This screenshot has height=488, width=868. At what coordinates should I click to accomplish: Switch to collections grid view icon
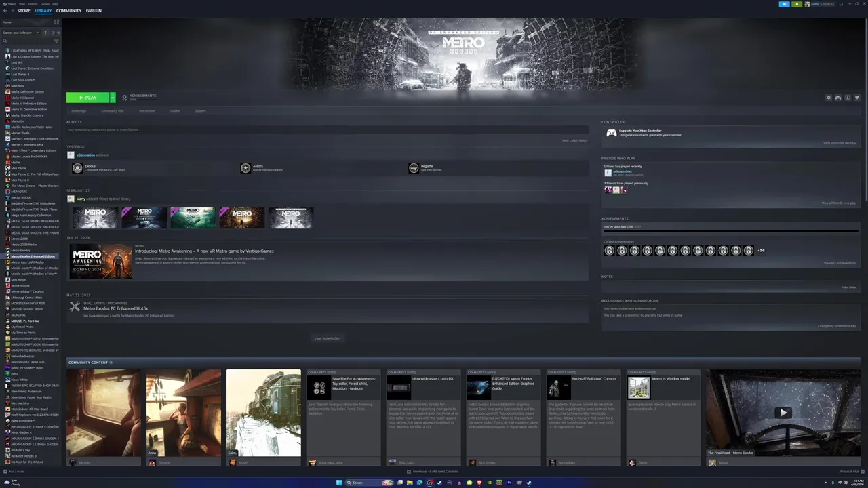[x=56, y=22]
